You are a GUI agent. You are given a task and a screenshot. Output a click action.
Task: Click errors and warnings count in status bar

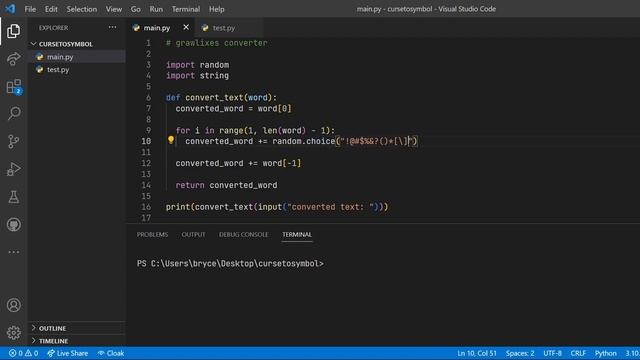pos(23,353)
